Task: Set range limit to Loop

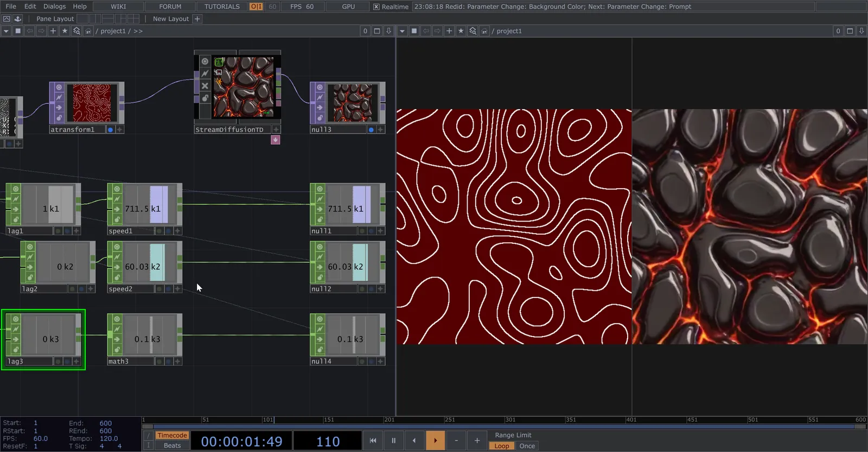Action: tap(502, 446)
